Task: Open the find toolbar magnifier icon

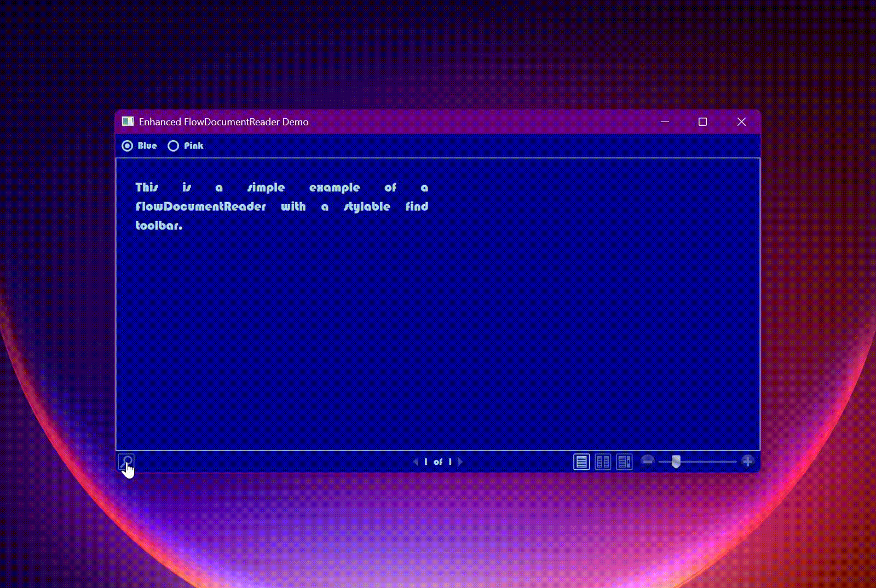Action: [x=126, y=462]
